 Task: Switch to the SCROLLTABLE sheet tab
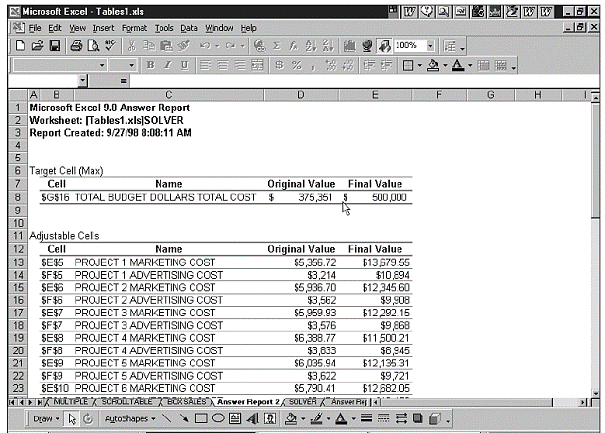127,402
